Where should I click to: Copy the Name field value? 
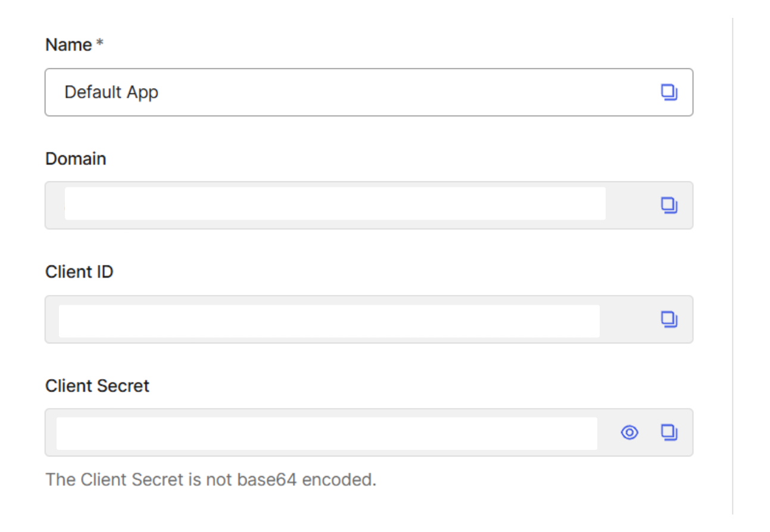pyautogui.click(x=669, y=92)
